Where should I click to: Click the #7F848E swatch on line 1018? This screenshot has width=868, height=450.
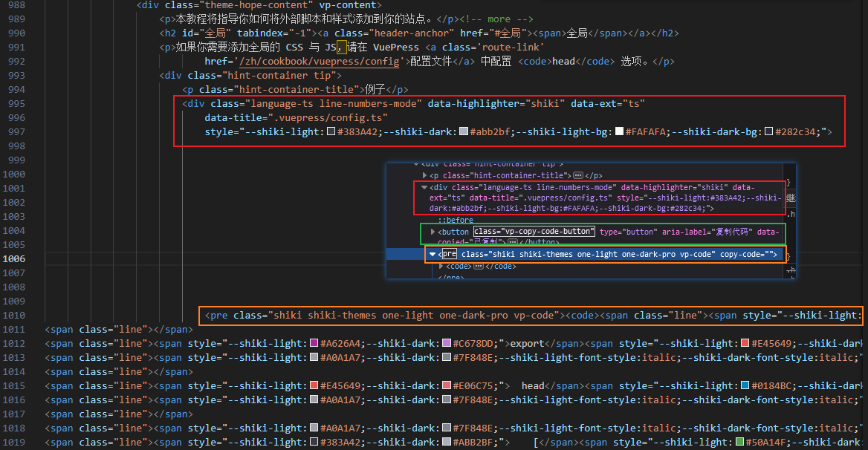click(x=446, y=428)
